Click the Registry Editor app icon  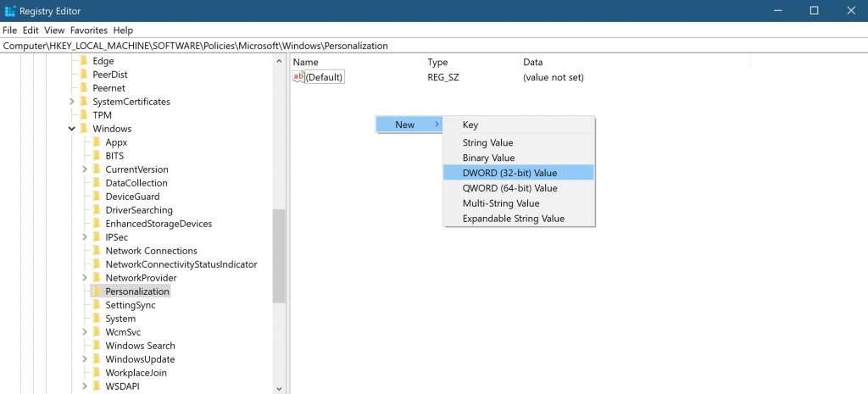pyautogui.click(x=9, y=10)
